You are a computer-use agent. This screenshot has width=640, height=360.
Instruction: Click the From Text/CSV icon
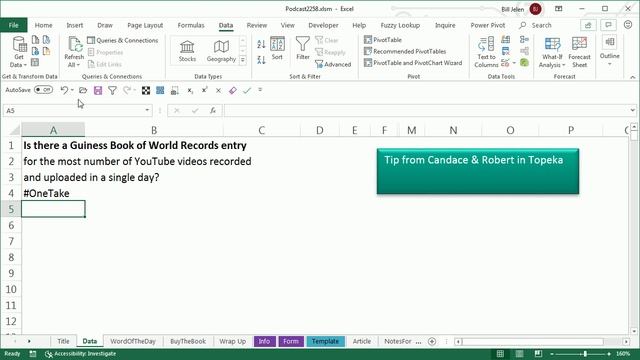pos(36,40)
